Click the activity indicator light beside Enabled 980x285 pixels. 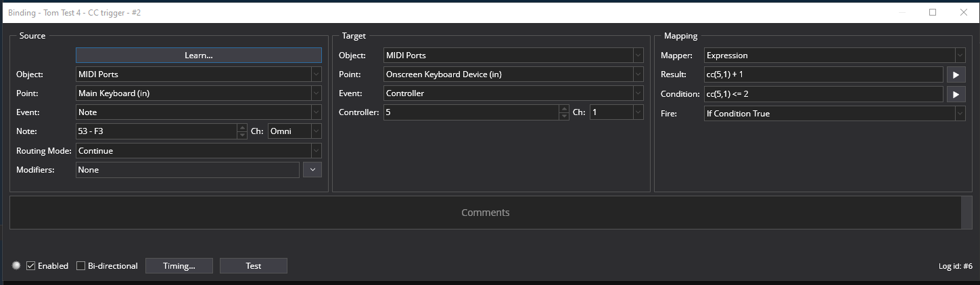16,265
